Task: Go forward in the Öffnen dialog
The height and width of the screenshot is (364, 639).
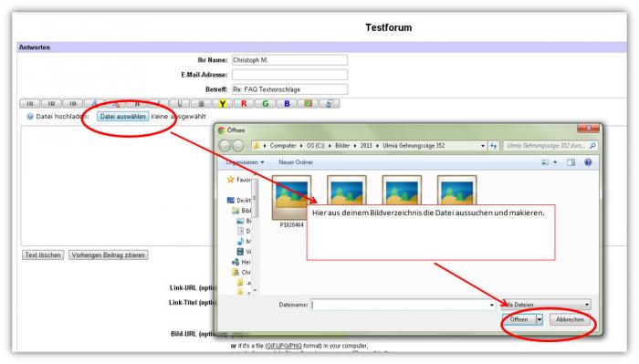Action: [x=237, y=145]
